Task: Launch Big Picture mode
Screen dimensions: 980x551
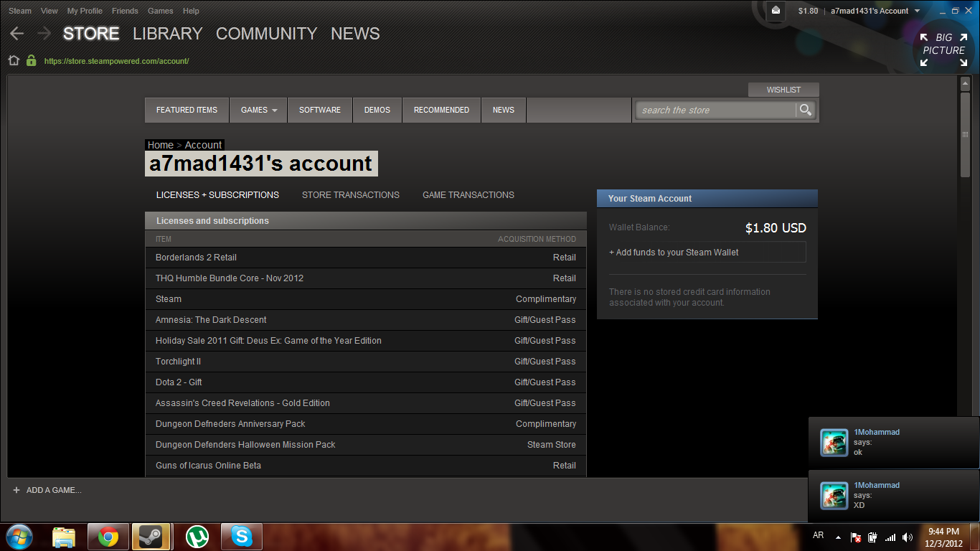Action: pyautogui.click(x=943, y=50)
